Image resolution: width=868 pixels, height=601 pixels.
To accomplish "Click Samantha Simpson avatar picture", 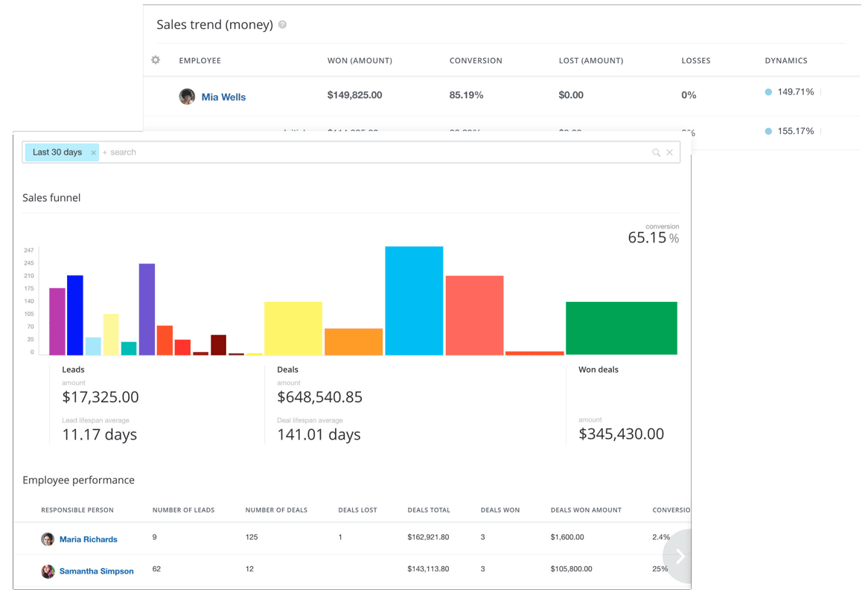I will pos(48,571).
